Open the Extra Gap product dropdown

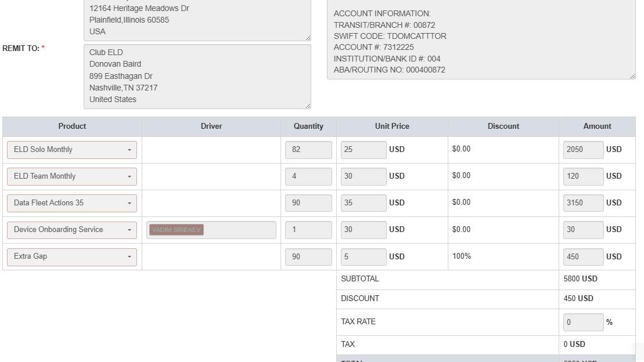click(x=72, y=256)
